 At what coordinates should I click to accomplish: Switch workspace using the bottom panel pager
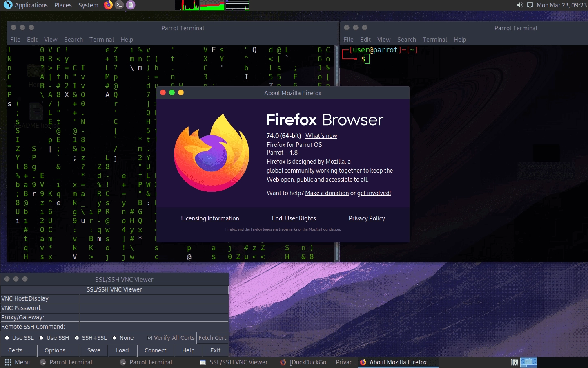(x=529, y=362)
